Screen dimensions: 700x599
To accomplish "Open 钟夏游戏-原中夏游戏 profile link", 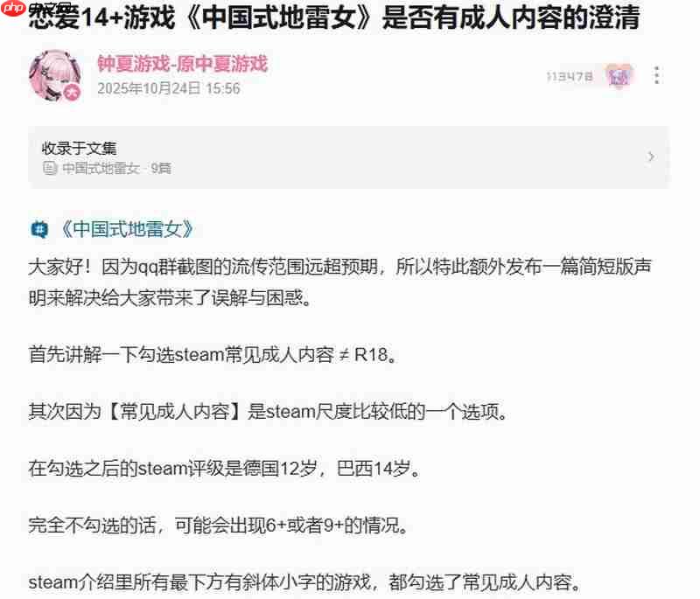I will click(183, 63).
